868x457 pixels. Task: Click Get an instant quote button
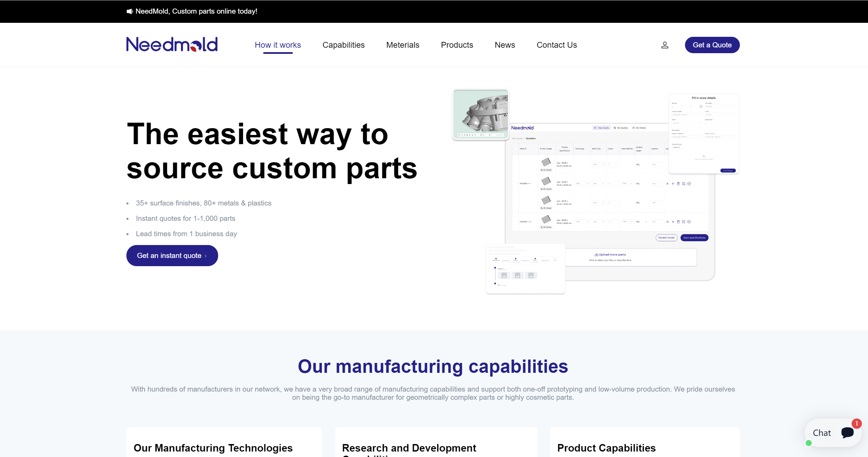(x=172, y=256)
